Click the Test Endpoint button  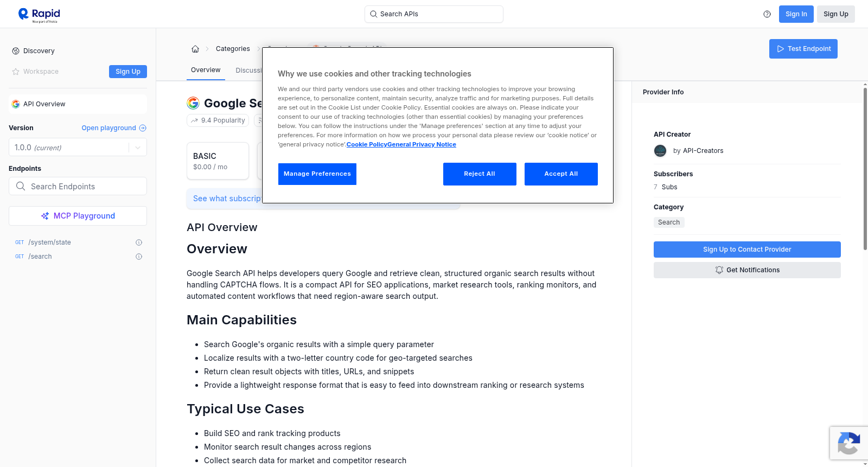pyautogui.click(x=803, y=49)
